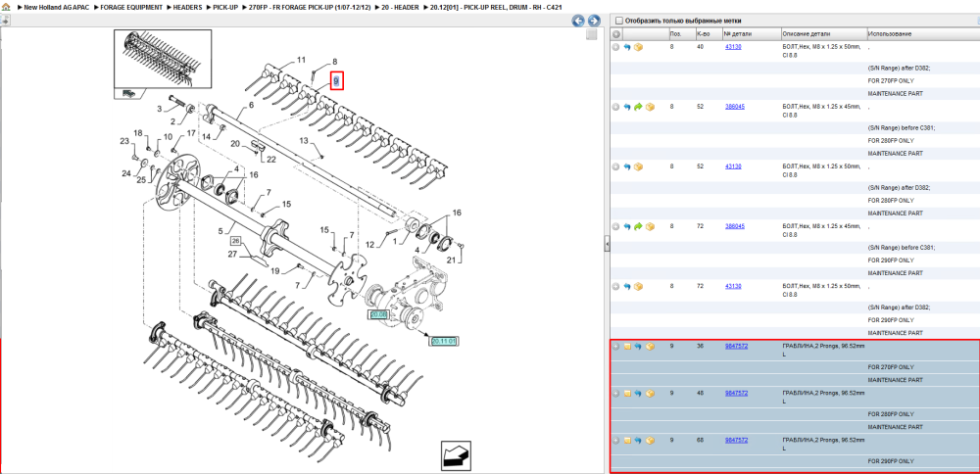Click the package box icon in the 43130 quantity 72 row

638,286
